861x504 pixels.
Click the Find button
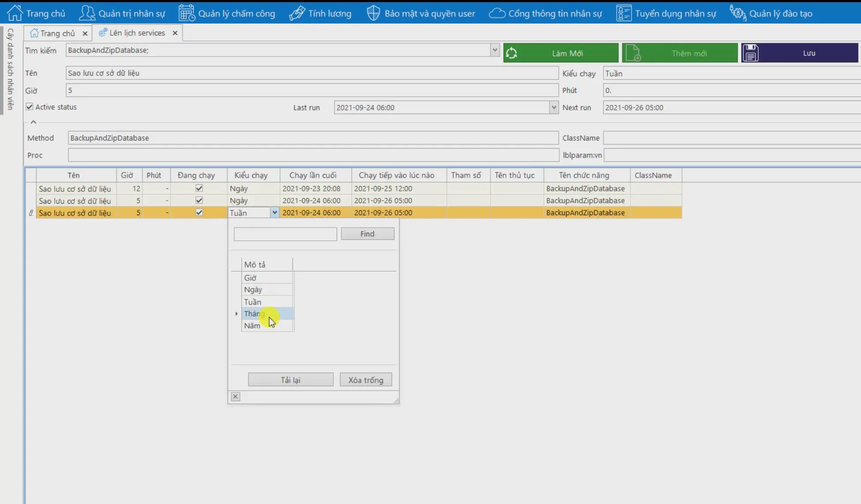367,234
